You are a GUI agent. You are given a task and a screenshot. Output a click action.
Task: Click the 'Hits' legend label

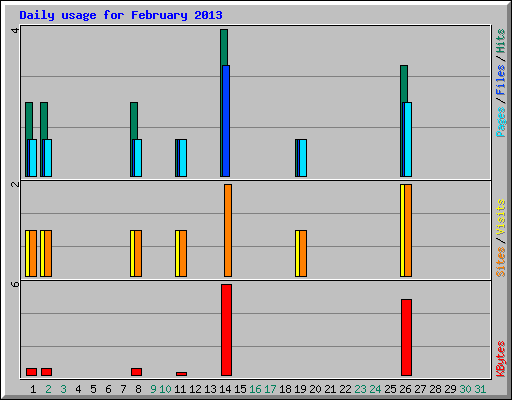[500, 41]
